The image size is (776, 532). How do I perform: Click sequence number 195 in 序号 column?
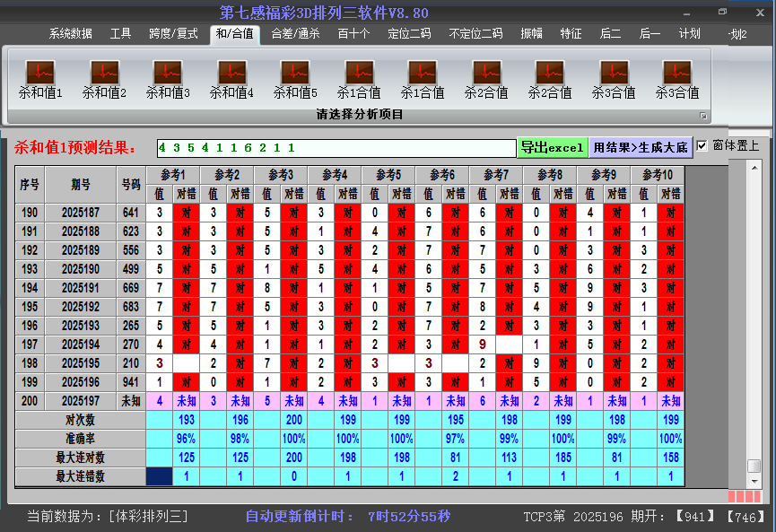click(x=30, y=307)
